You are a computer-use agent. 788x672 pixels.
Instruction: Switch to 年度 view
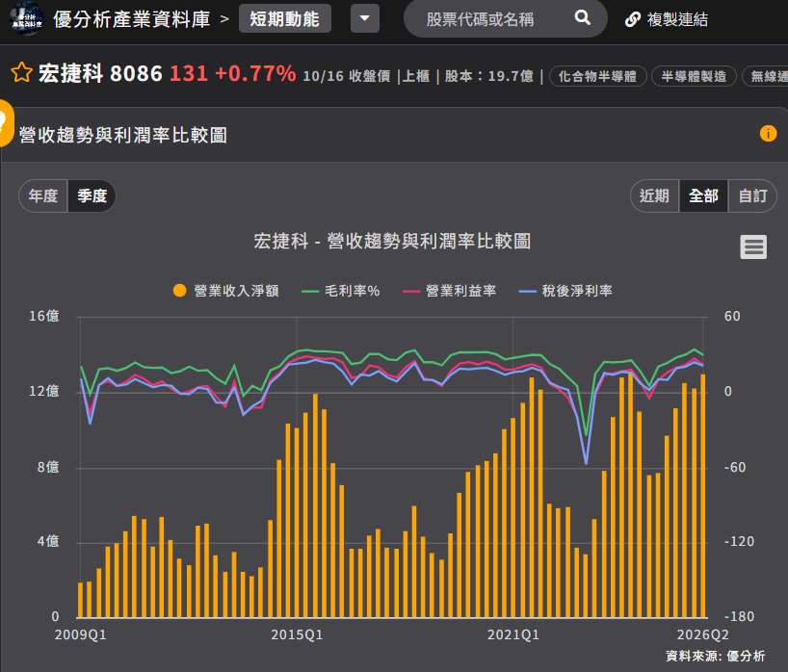pyautogui.click(x=43, y=195)
